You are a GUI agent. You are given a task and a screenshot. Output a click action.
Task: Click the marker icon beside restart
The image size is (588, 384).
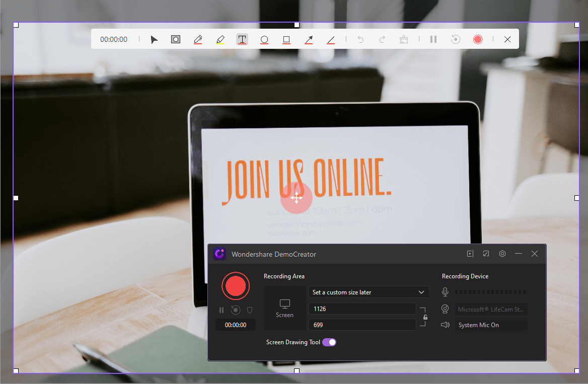point(250,310)
